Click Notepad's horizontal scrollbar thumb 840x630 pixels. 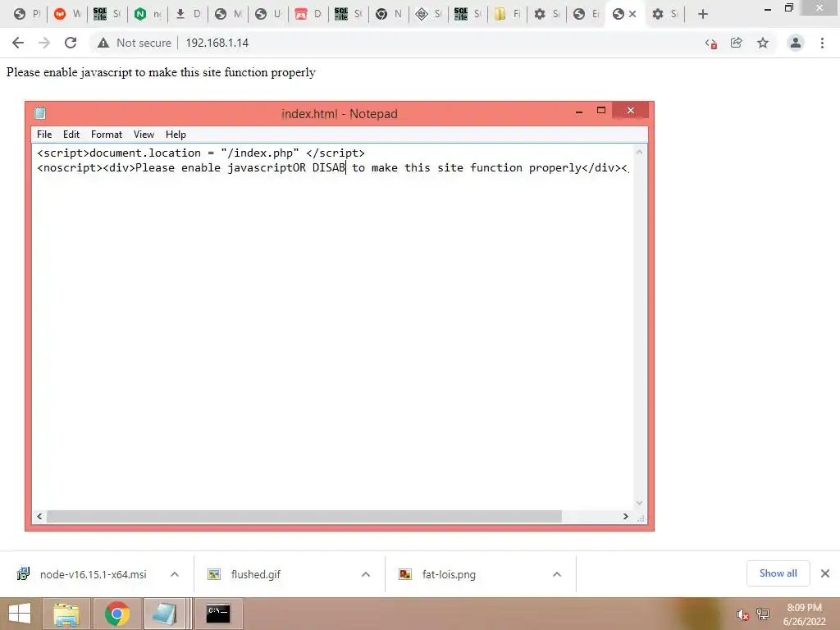click(x=304, y=517)
